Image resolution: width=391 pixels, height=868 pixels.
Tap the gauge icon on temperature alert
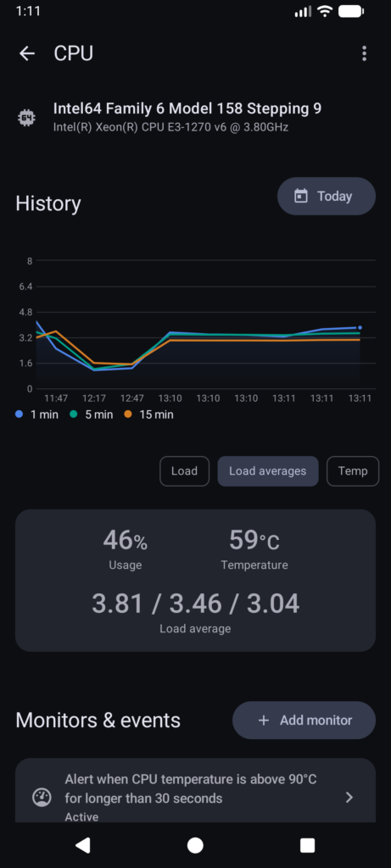[42, 798]
